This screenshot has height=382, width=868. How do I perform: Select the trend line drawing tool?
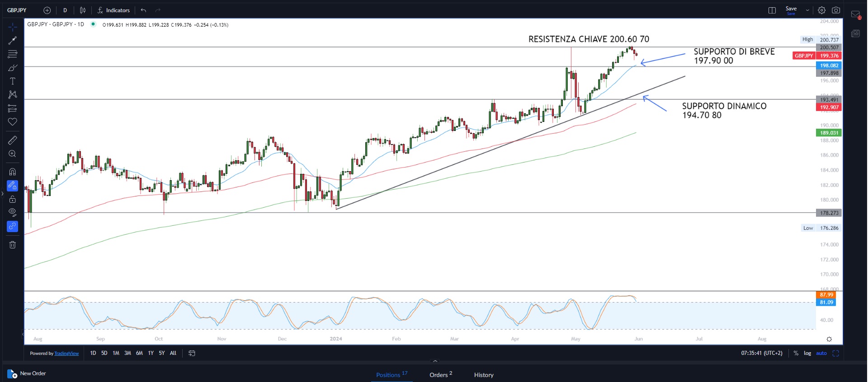[12, 41]
